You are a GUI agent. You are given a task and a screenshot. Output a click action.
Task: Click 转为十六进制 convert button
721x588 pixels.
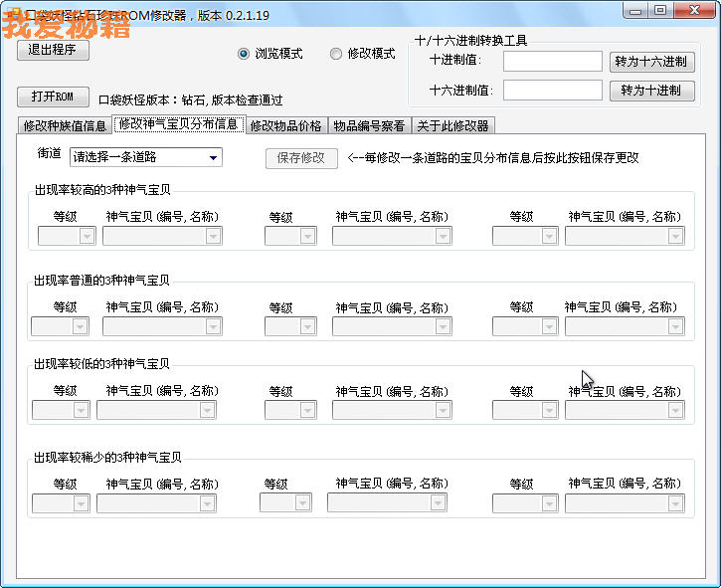[x=650, y=62]
